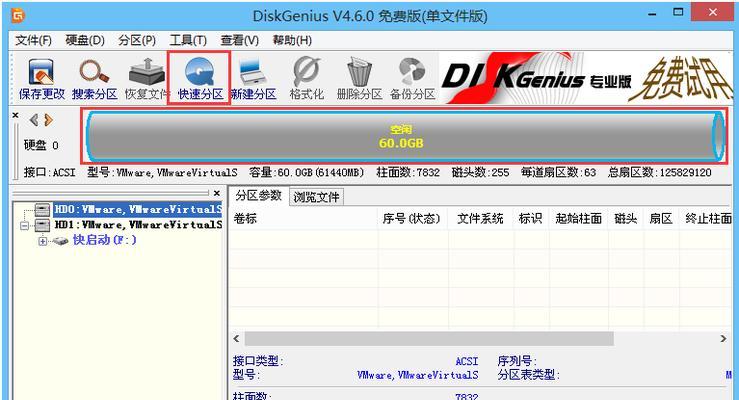Image resolution: width=739 pixels, height=400 pixels.
Task: Click the horizontal scrollbar left arrow
Action: tap(237, 338)
